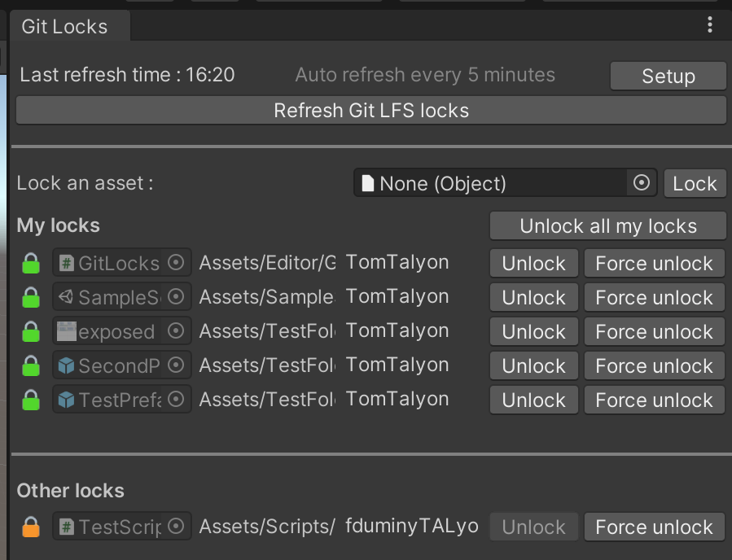Click the SecondPrefab cube icon
This screenshot has width=732, height=560.
[x=66, y=365]
